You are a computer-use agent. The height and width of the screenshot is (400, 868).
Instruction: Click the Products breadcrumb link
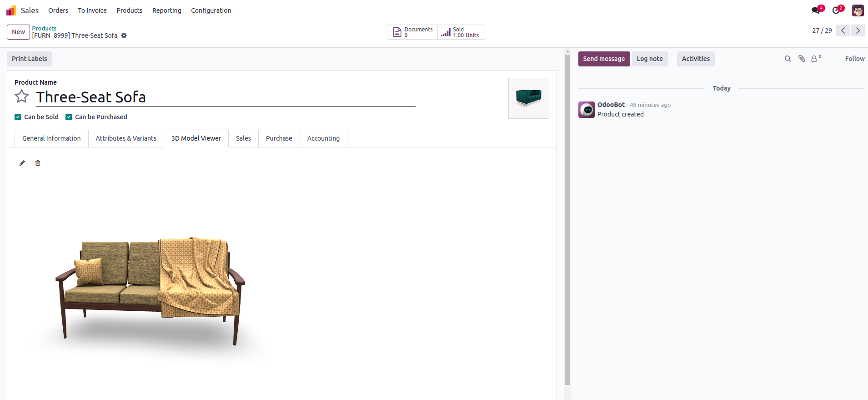point(44,28)
